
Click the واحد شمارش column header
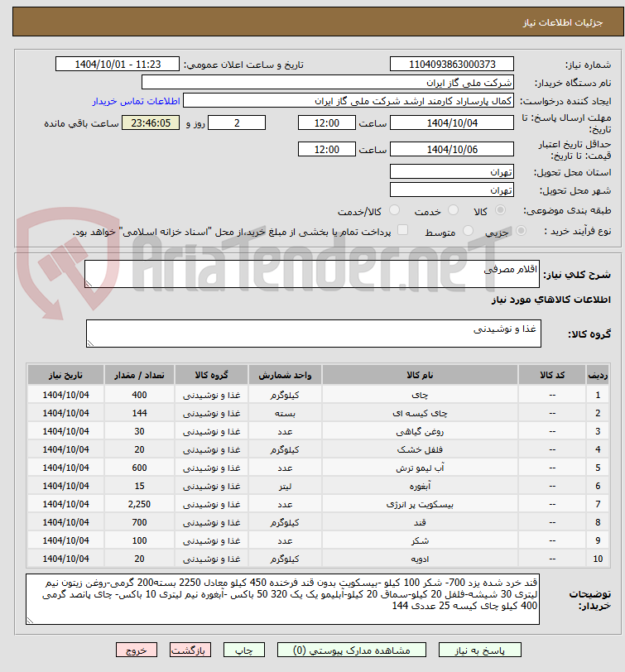[x=285, y=375]
